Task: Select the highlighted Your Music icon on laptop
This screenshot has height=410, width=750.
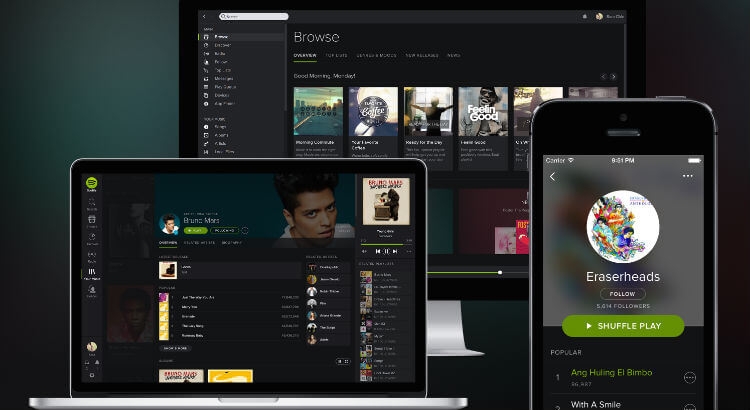Action: tap(92, 274)
